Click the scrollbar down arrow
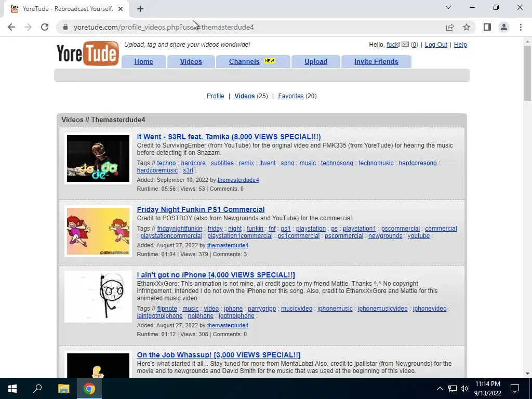Screen dimensions: 532x399 tap(527, 374)
